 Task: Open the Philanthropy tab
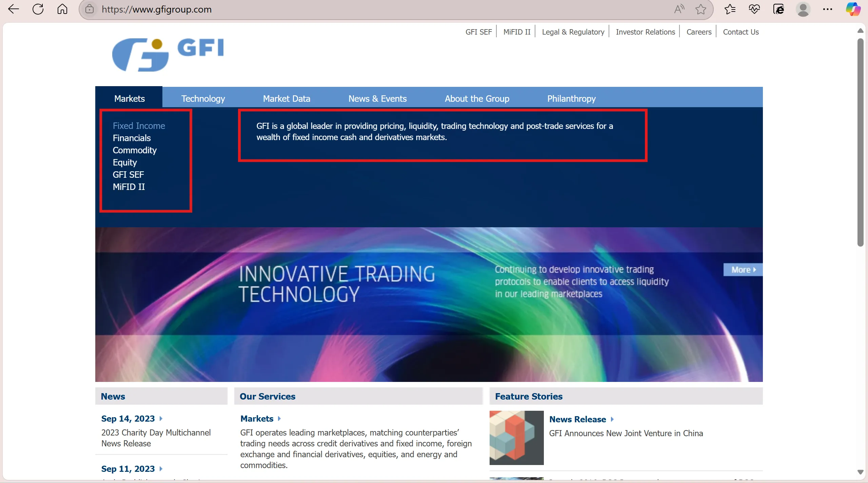pyautogui.click(x=571, y=98)
